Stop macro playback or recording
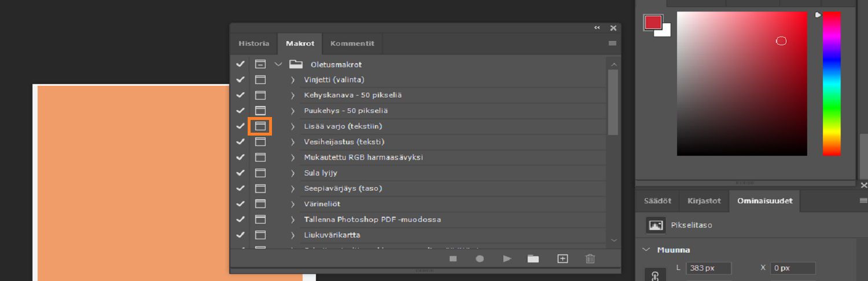Viewport: 868px width, 281px height. [x=453, y=259]
